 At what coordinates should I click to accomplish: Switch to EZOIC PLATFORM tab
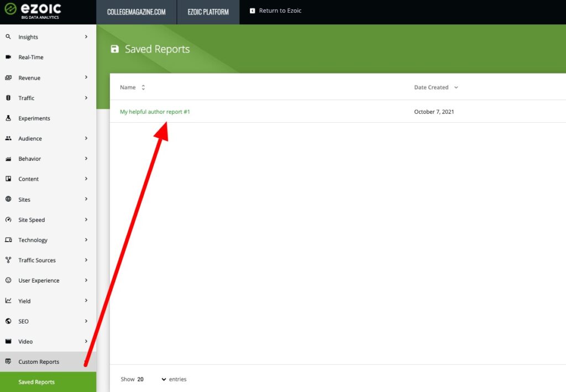coord(208,12)
